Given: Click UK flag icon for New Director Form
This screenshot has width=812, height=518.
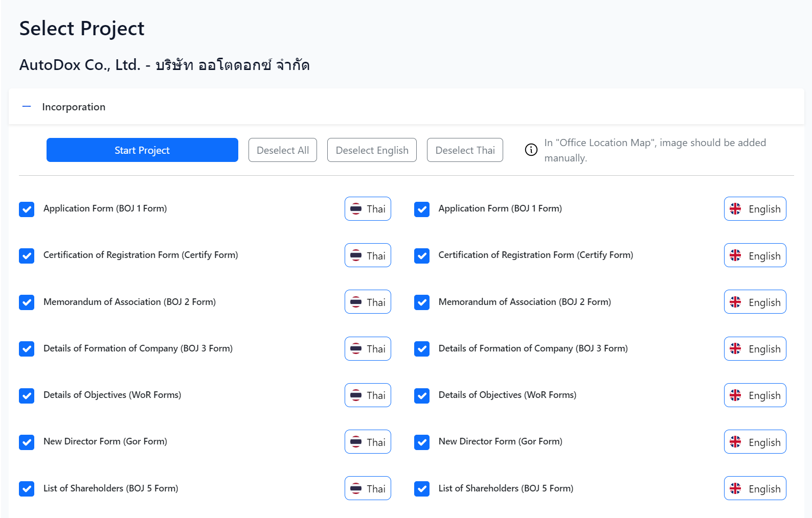Looking at the screenshot, I should pos(735,442).
